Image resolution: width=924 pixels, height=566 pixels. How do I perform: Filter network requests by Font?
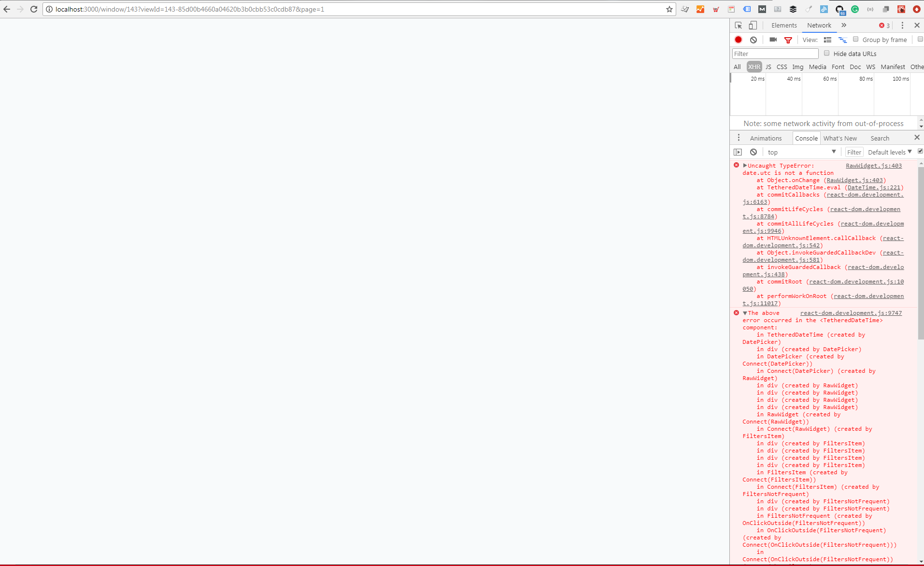coord(838,67)
